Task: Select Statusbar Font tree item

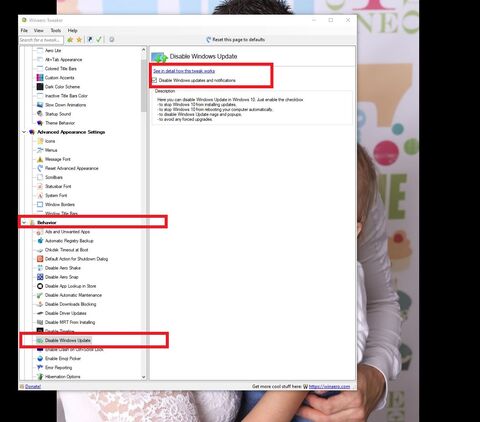Action: pyautogui.click(x=58, y=186)
